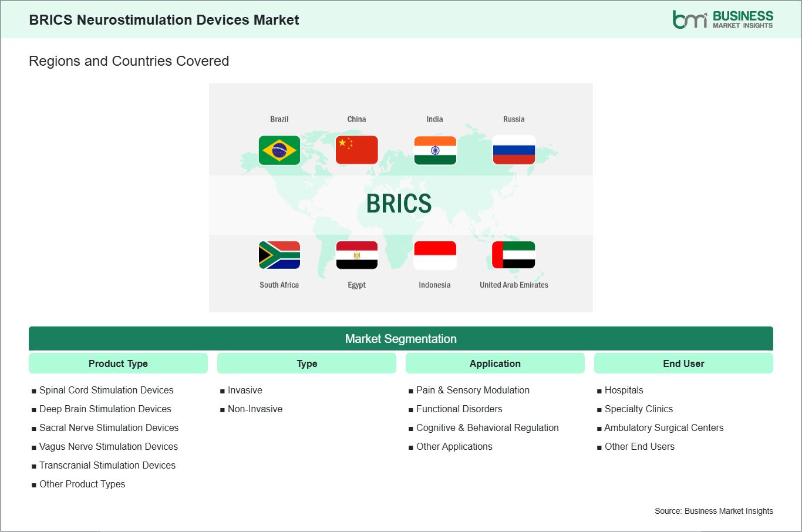The image size is (802, 532).
Task: Click the 'China' country label
Action: [x=356, y=119]
